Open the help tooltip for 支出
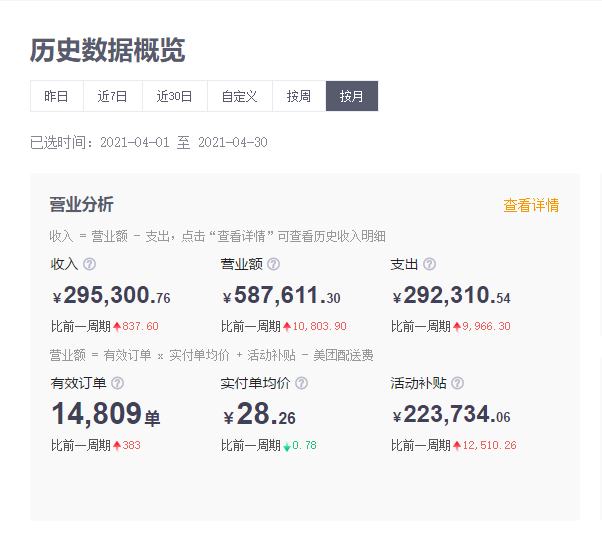 [x=429, y=264]
